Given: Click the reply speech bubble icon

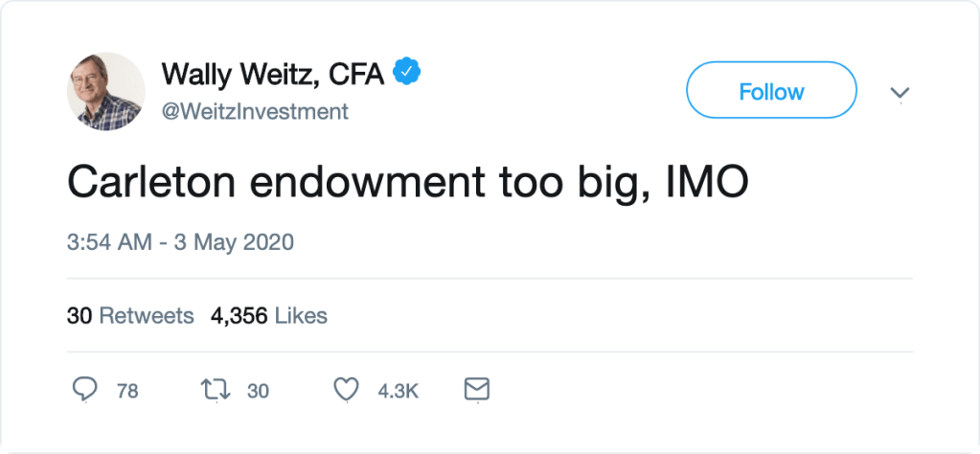Looking at the screenshot, I should (x=86, y=390).
